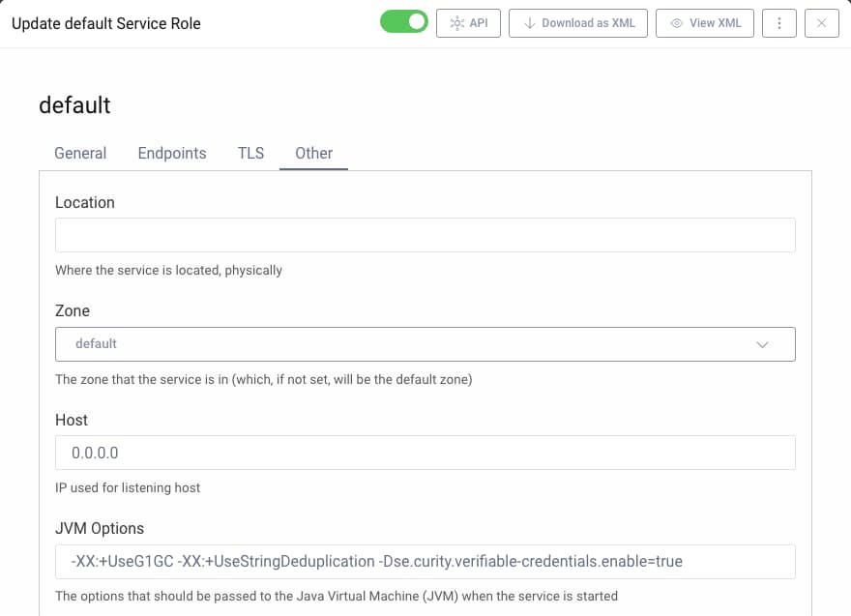
Task: Click inside the JVM Options field
Action: [425, 561]
